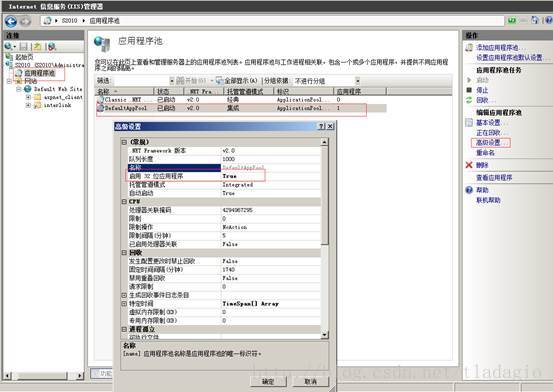This screenshot has width=553, height=392.
Task: Sort by the 名称 Name column header
Action: click(125, 92)
